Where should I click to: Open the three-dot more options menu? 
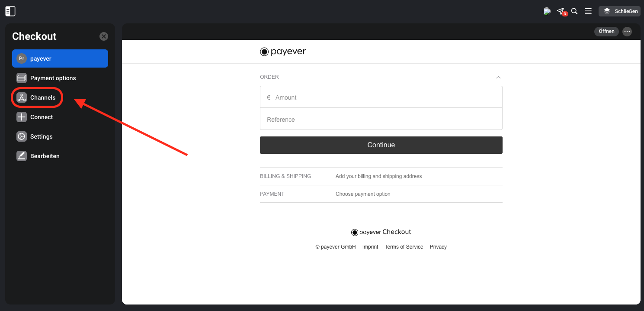(627, 32)
